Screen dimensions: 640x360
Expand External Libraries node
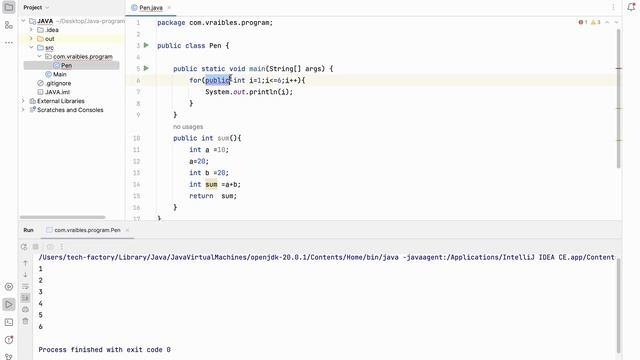(23, 101)
